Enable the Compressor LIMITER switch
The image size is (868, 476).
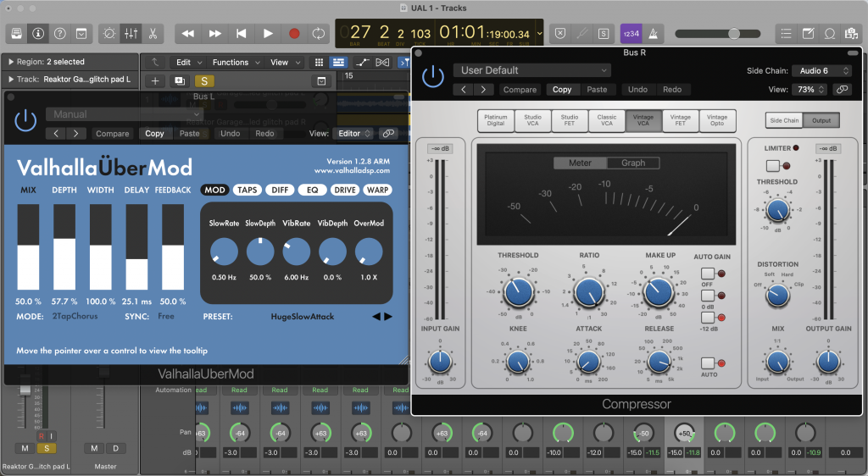point(773,165)
